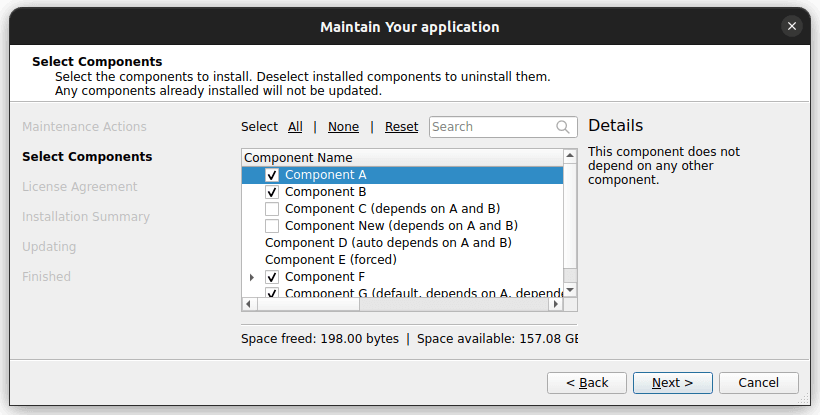Select Component D row in list
820x415 pixels.
coord(388,243)
